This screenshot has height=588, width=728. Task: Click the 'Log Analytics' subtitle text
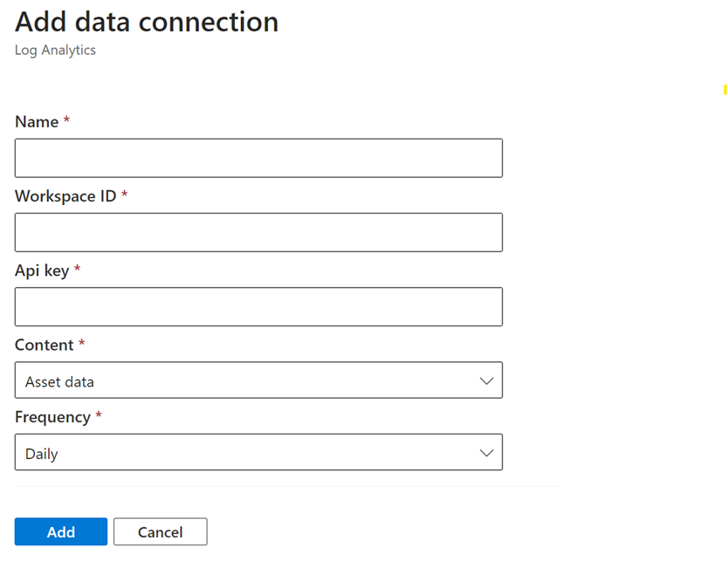(55, 50)
